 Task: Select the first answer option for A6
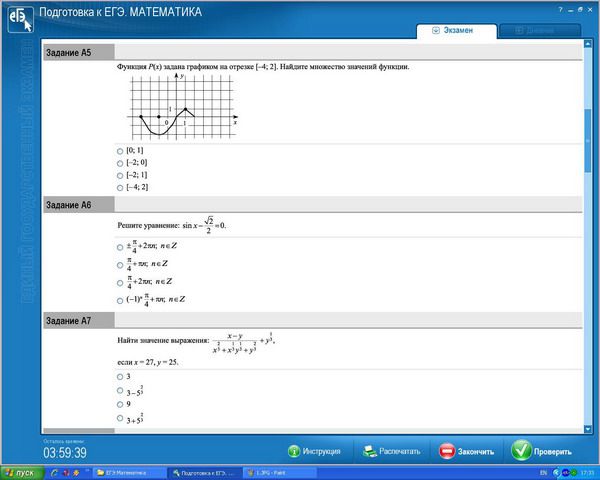pos(120,246)
